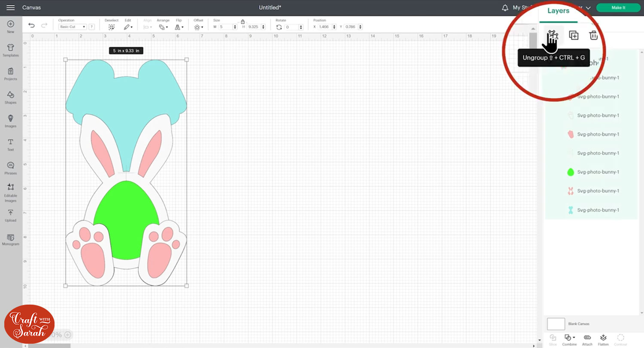Open the Shapes tool in sidebar
This screenshot has height=348, width=644.
click(11, 98)
